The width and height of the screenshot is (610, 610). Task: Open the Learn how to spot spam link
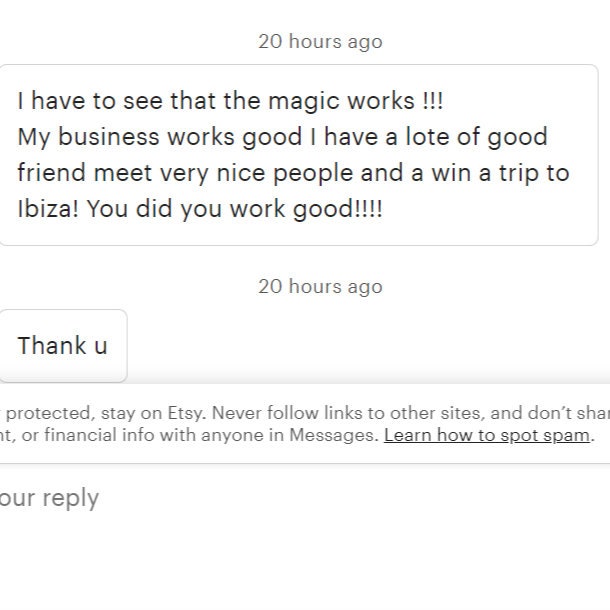pos(487,435)
